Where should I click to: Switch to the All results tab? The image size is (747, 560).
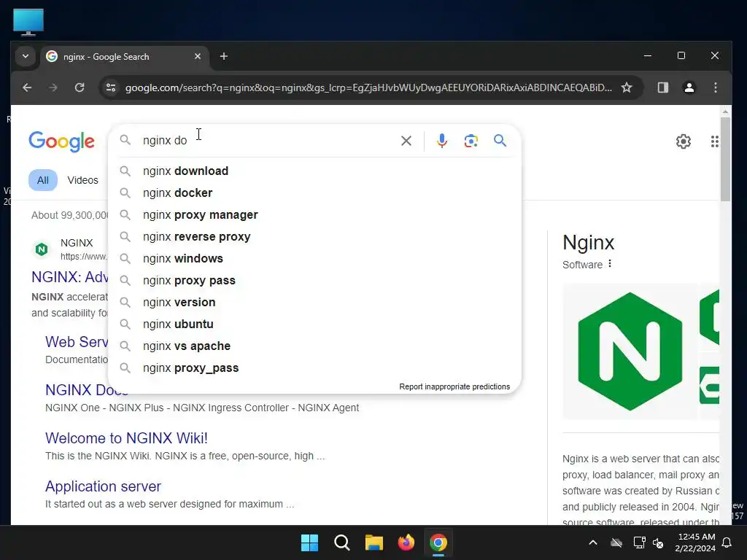point(43,180)
